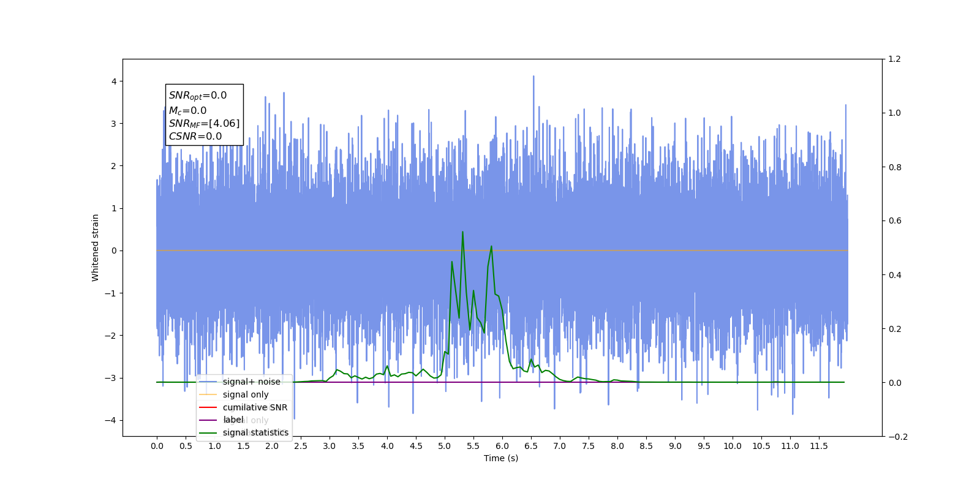
Task: Click x-axis tick label 5.0
Action: 445,446
